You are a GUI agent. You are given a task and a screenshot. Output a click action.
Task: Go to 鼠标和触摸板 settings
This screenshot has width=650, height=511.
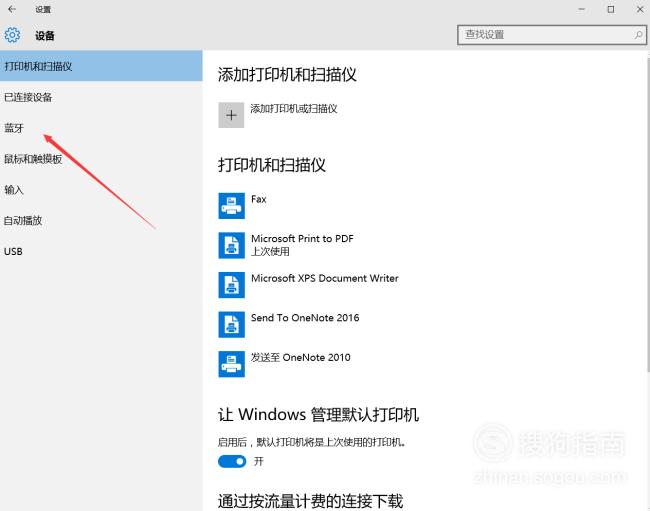(101, 159)
